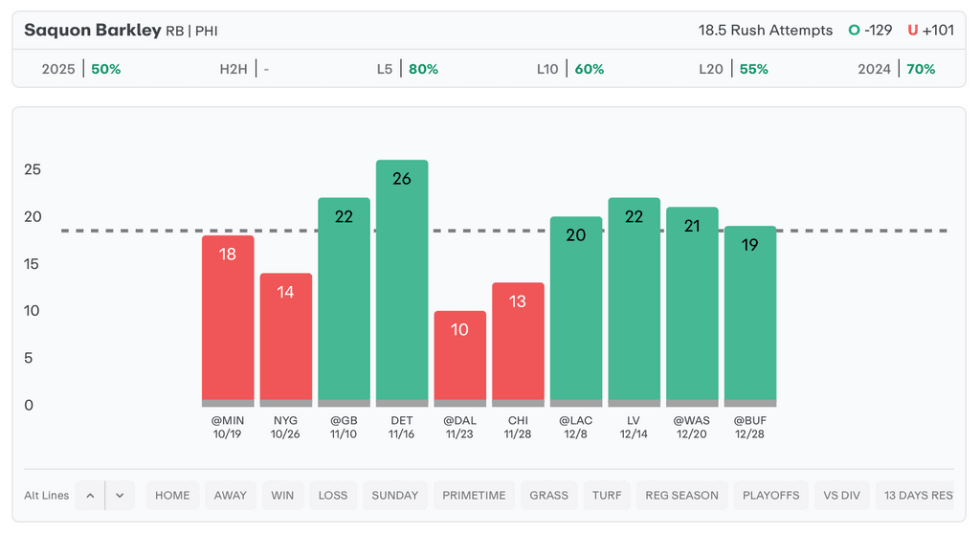
Task: Show REG SEASON games only
Action: pos(682,496)
